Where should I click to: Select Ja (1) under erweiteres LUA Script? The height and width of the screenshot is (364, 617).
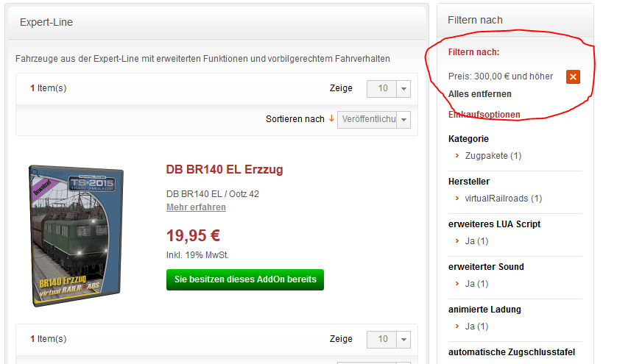coord(476,241)
